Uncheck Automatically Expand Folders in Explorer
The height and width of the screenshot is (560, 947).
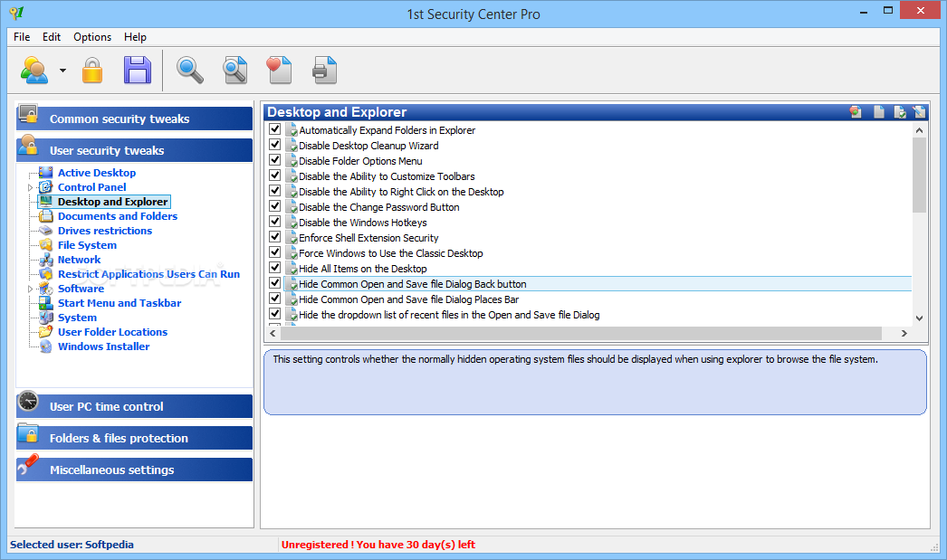click(x=275, y=129)
